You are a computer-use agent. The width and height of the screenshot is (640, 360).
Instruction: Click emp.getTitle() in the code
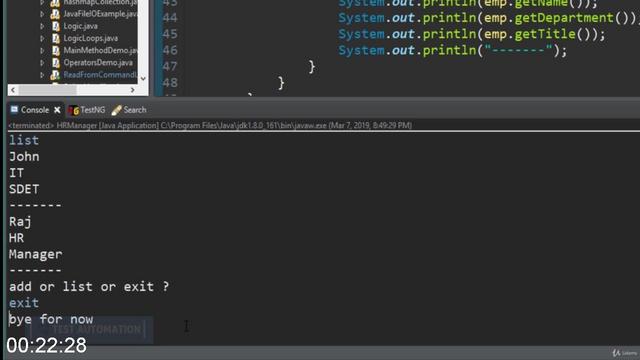(x=537, y=34)
